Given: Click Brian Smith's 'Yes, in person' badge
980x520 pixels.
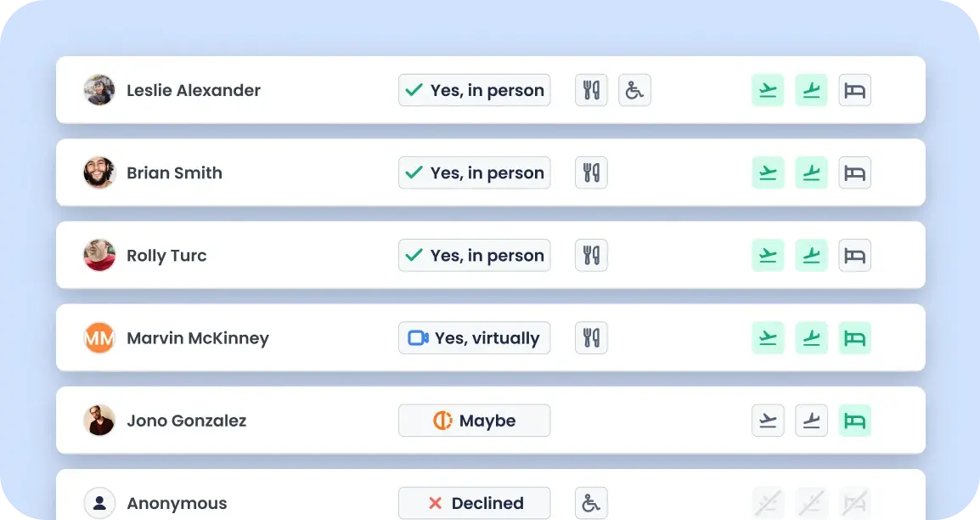Looking at the screenshot, I should pos(475,172).
